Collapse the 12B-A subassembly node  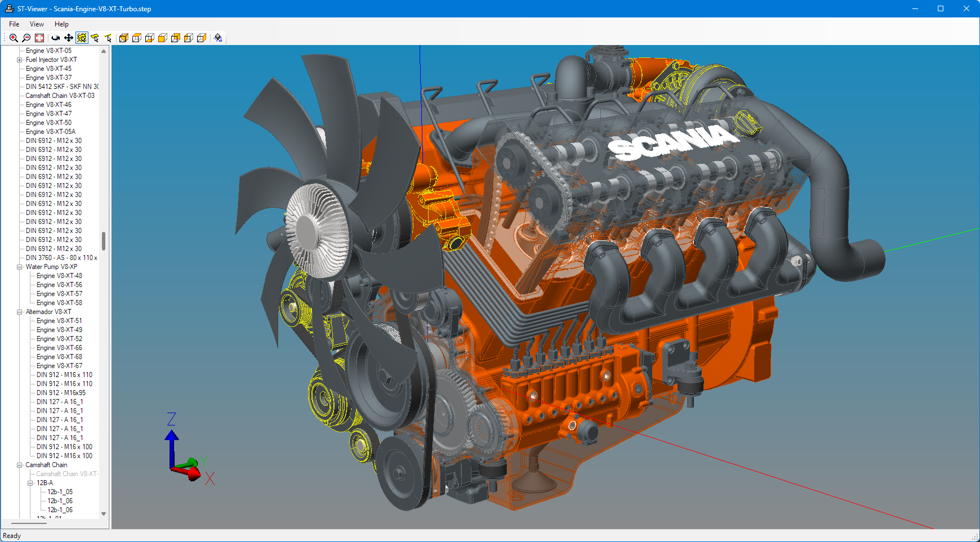click(30, 483)
